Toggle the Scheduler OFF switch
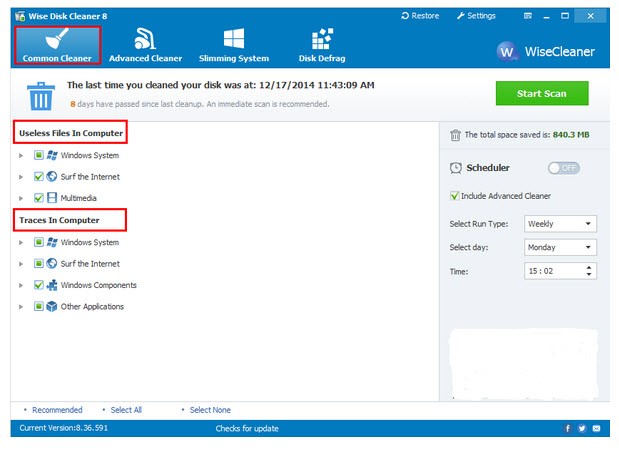The image size is (619, 453). coord(563,168)
